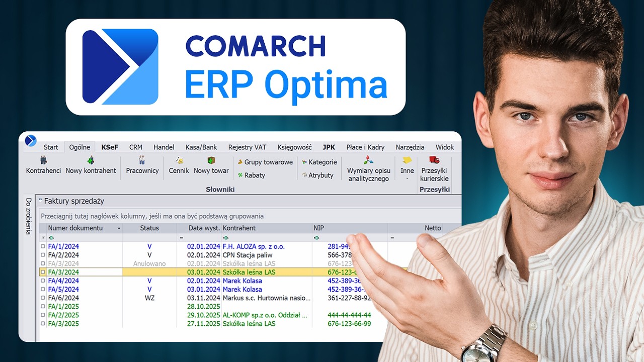Tick the checkbox for FA/2/2025
The image size is (644, 362).
[x=43, y=315]
